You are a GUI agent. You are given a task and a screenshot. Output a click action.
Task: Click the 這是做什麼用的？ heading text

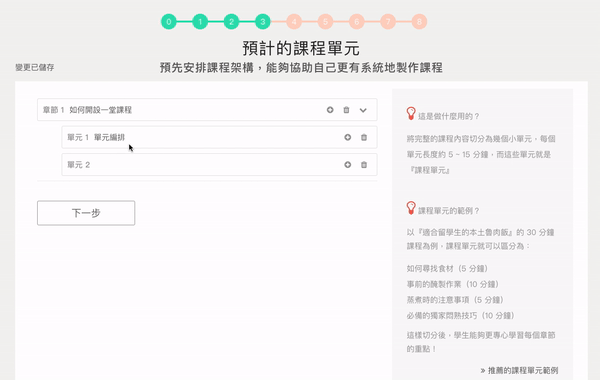448,116
